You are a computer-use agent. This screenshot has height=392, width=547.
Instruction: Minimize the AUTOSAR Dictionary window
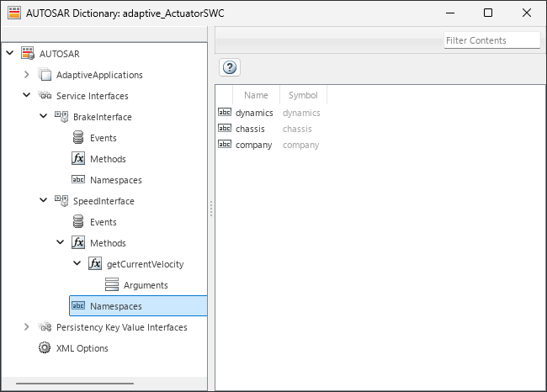(450, 13)
